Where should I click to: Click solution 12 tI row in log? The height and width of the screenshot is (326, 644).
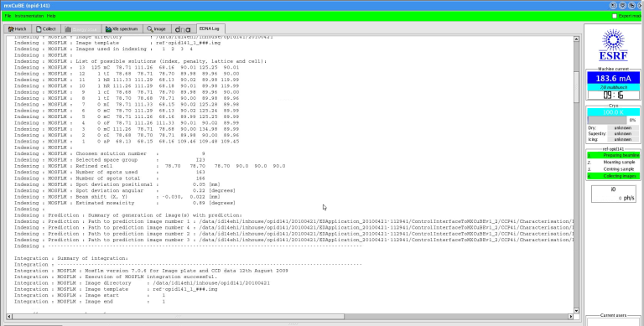point(127,74)
